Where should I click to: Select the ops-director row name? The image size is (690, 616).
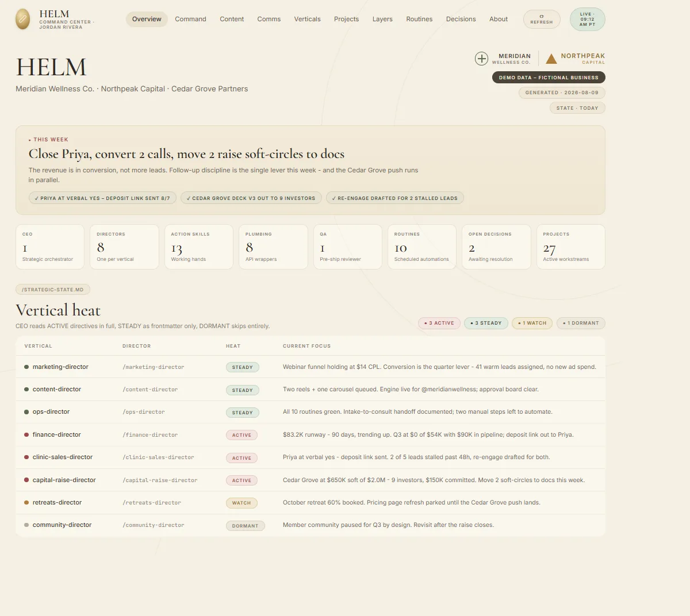(51, 411)
